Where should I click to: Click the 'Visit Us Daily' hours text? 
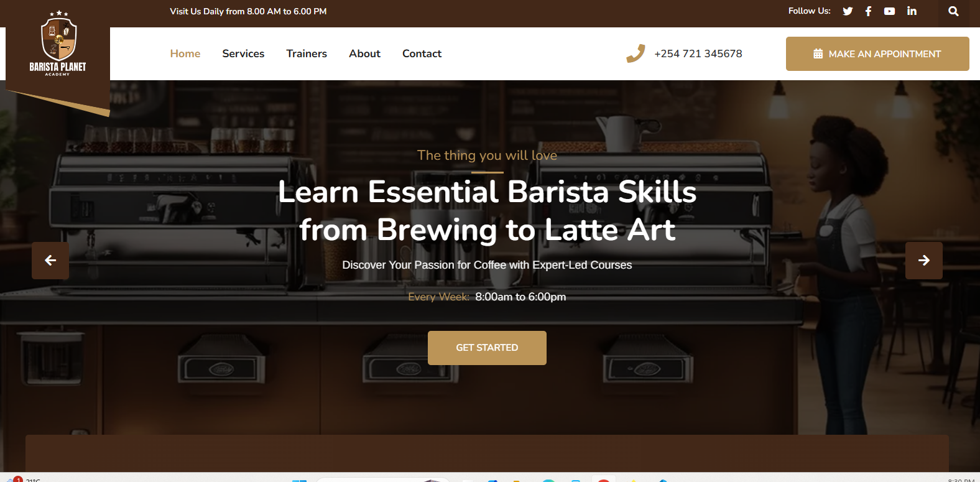point(248,11)
